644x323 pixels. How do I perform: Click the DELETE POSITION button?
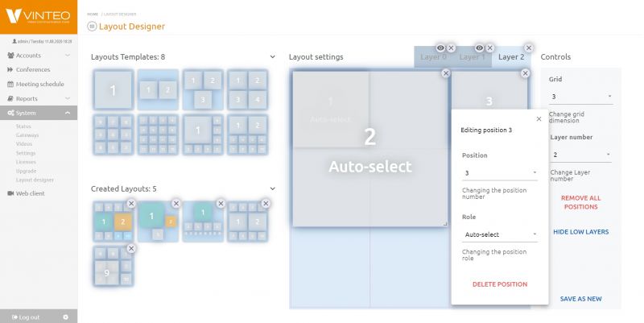pos(499,284)
